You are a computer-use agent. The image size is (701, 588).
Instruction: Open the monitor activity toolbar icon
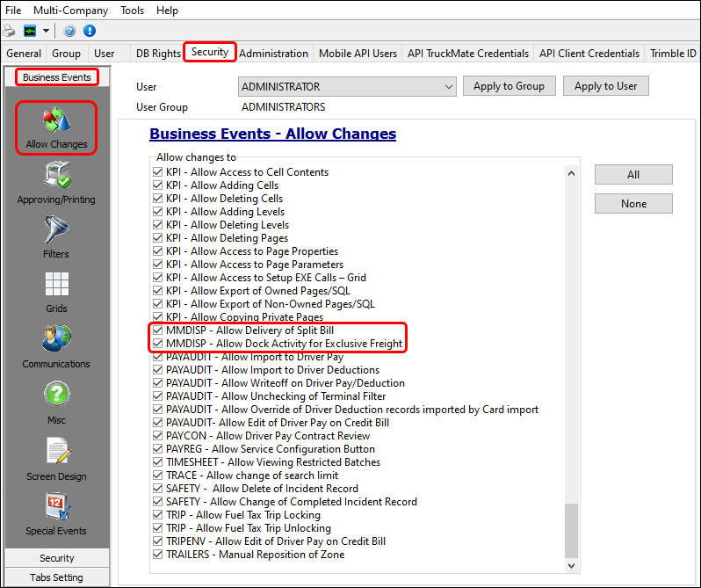click(30, 31)
